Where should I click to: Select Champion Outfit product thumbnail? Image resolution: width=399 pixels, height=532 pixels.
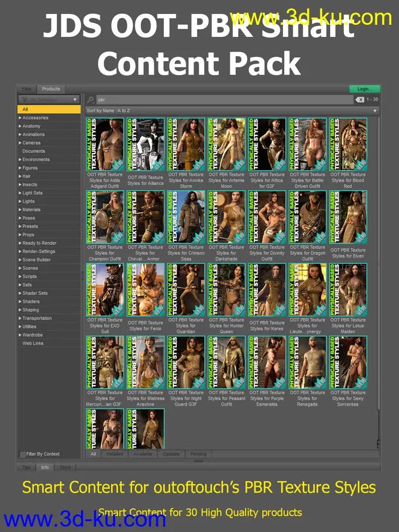pos(105,217)
